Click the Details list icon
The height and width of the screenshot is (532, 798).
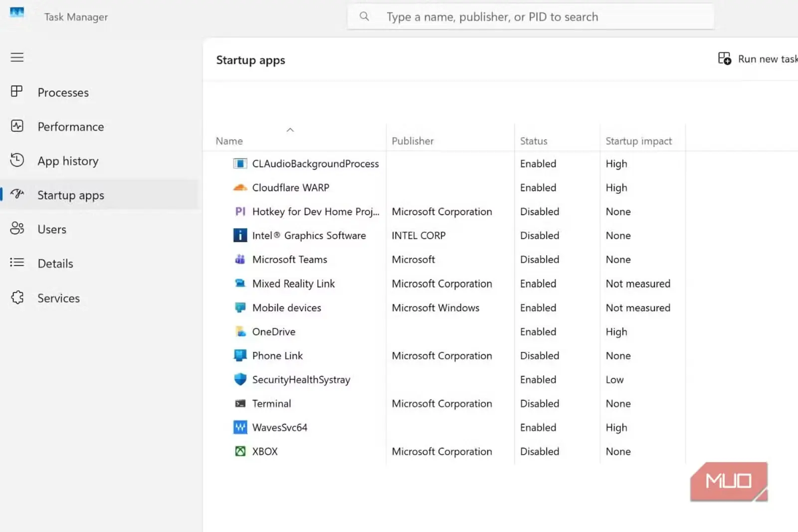point(17,262)
